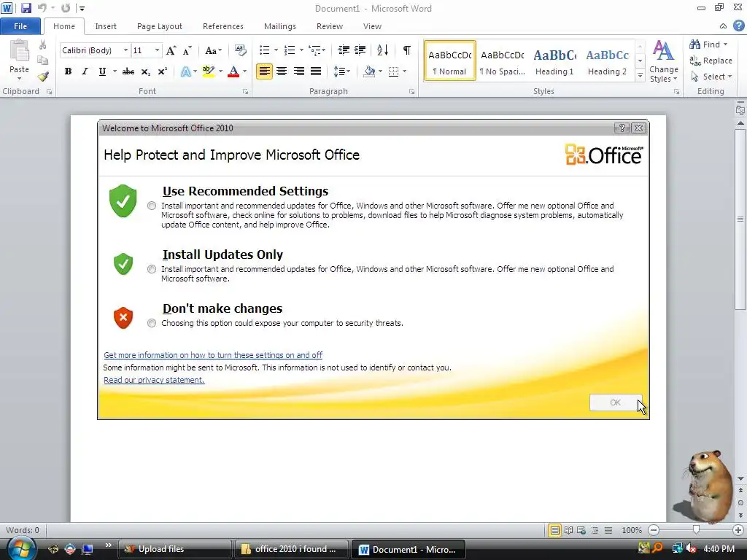Expand the Styles gallery More arrow
Screen dimensions: 747x560
click(x=640, y=76)
